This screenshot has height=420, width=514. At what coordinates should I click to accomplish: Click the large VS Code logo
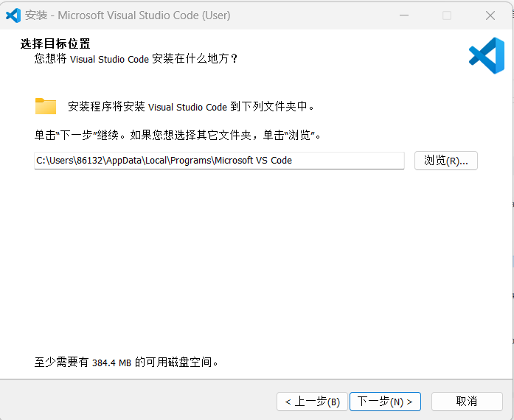click(487, 55)
